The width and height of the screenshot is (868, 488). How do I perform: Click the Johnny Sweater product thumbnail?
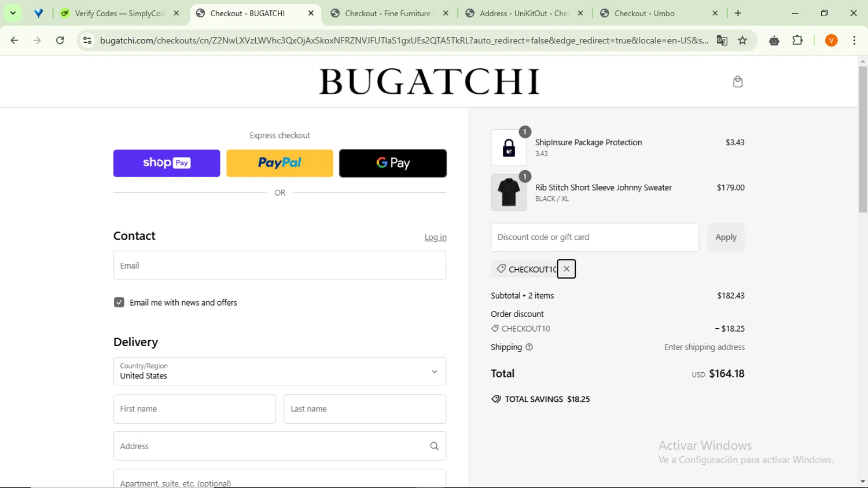pos(509,192)
